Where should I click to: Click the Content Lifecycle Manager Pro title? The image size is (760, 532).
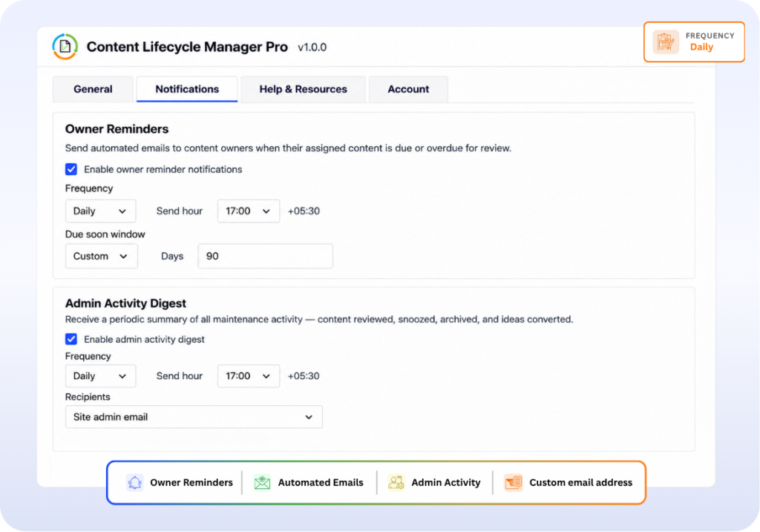click(187, 47)
